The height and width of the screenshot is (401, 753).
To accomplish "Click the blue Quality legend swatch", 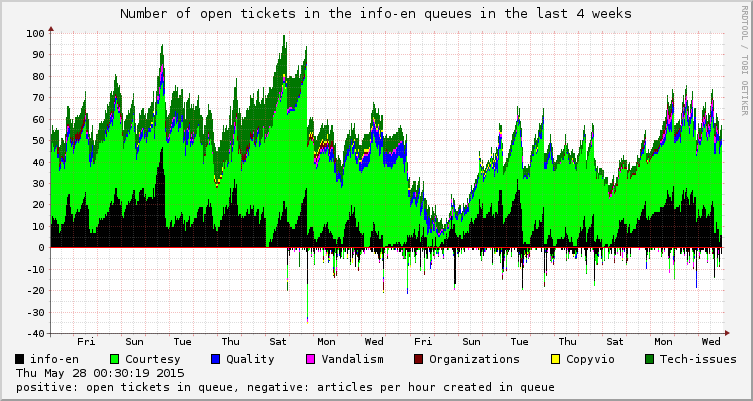I will coord(216,359).
